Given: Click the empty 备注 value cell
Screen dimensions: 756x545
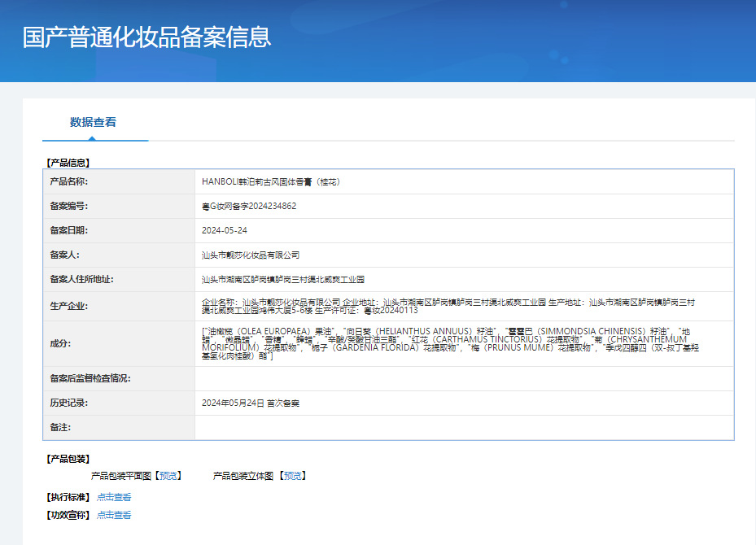Looking at the screenshot, I should pyautogui.click(x=464, y=428).
